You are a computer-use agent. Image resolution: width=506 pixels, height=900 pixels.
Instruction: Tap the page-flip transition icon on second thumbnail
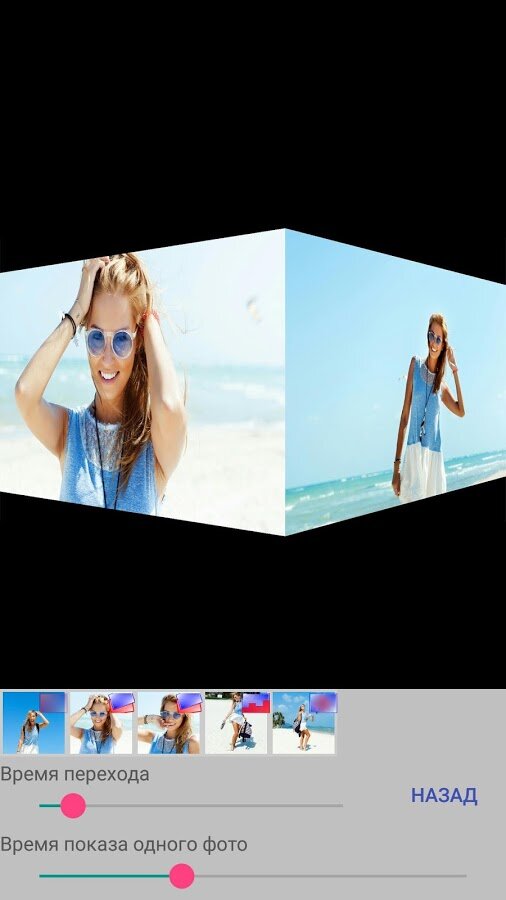(x=121, y=703)
